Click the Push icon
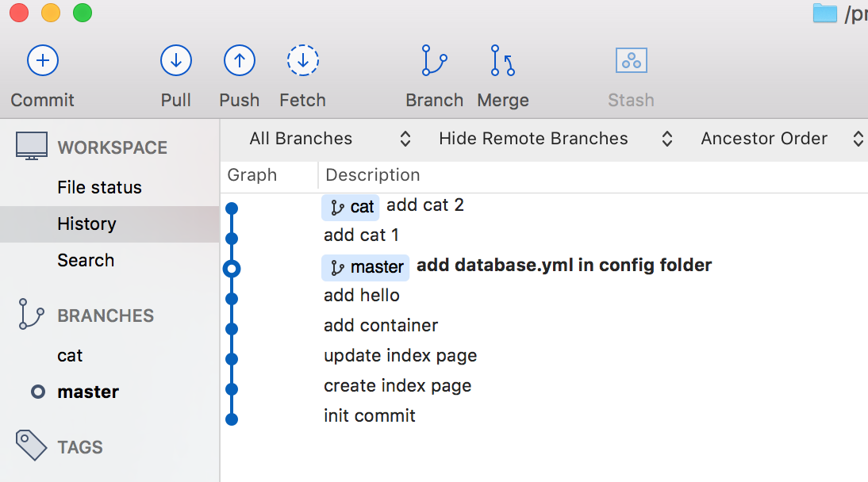 click(239, 60)
